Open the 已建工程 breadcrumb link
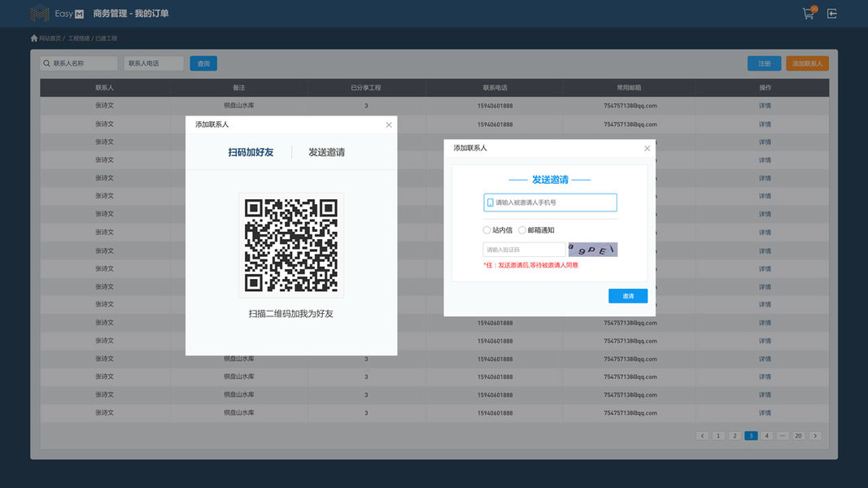868x488 pixels. (x=107, y=39)
